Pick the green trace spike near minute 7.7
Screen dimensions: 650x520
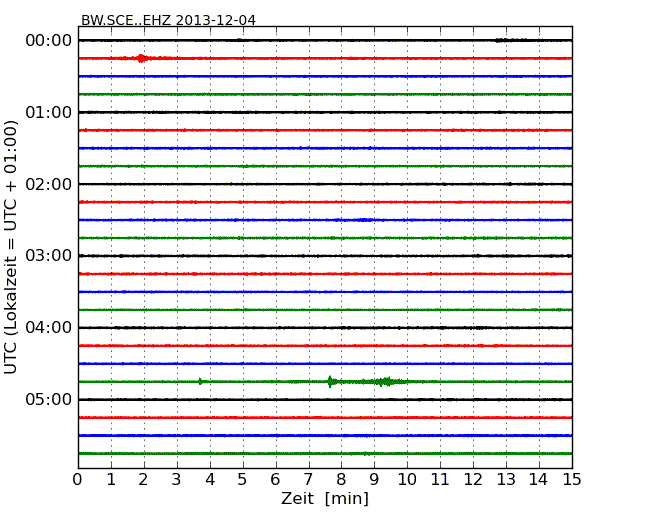tap(330, 381)
